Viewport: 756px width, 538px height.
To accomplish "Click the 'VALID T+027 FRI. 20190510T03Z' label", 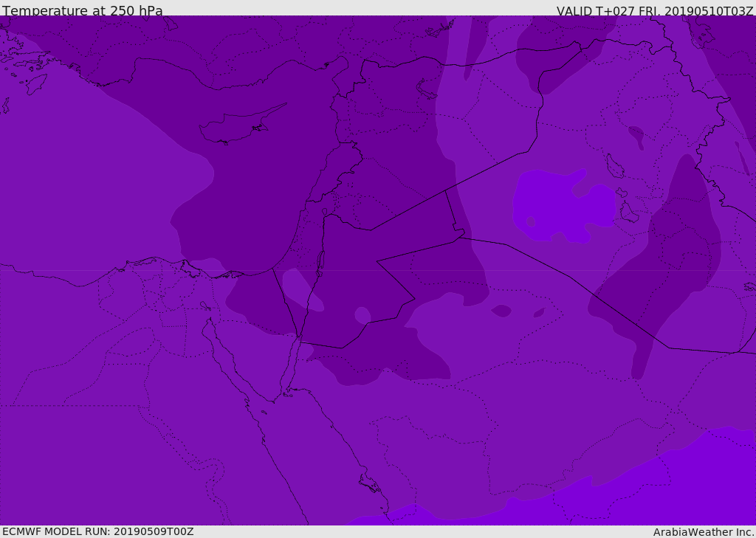I will pos(654,11).
